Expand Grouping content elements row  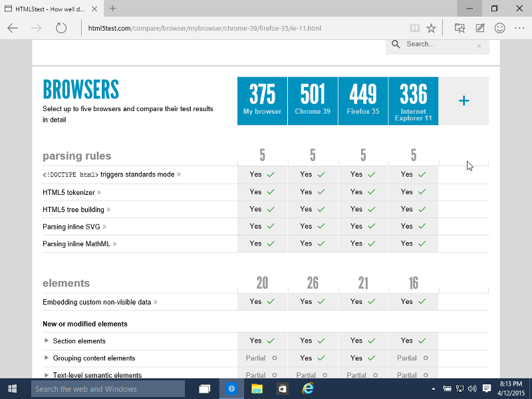[x=47, y=358]
